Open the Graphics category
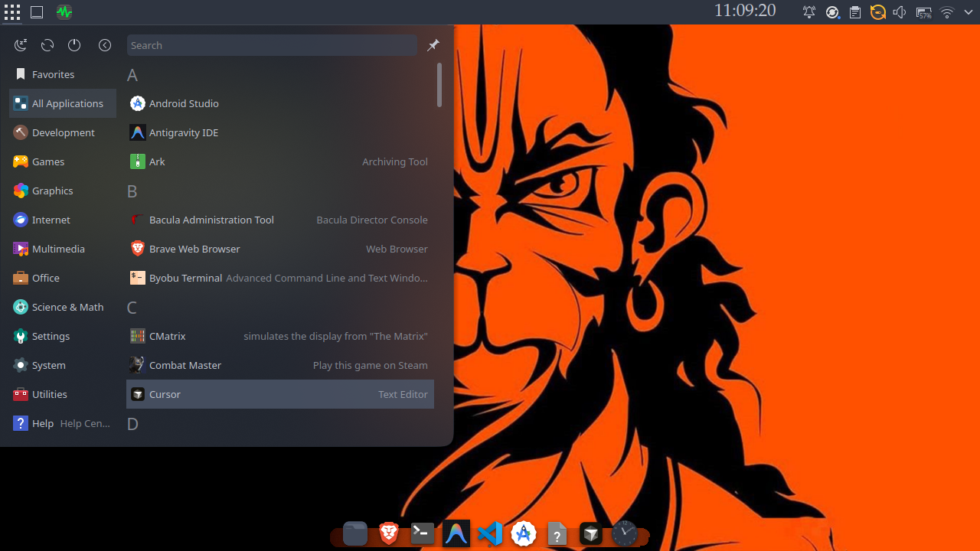 pyautogui.click(x=63, y=191)
